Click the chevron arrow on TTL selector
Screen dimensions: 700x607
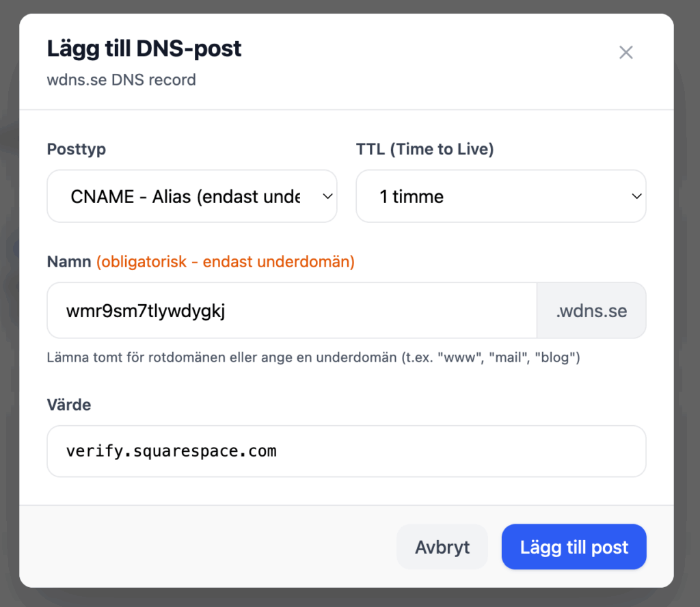[636, 197]
